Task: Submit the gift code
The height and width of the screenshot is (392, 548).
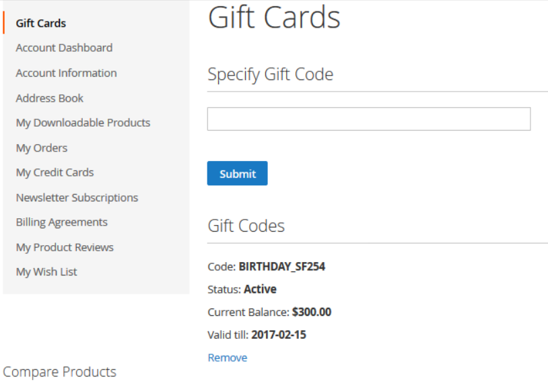Action: [x=237, y=173]
